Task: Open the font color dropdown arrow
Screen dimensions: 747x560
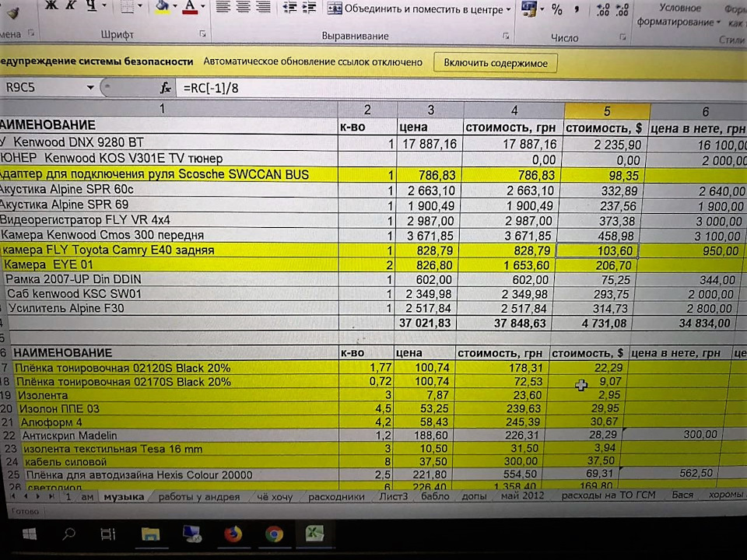Action: point(203,6)
